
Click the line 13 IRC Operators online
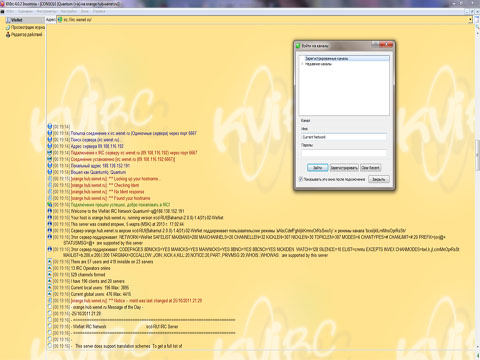[x=90, y=268]
